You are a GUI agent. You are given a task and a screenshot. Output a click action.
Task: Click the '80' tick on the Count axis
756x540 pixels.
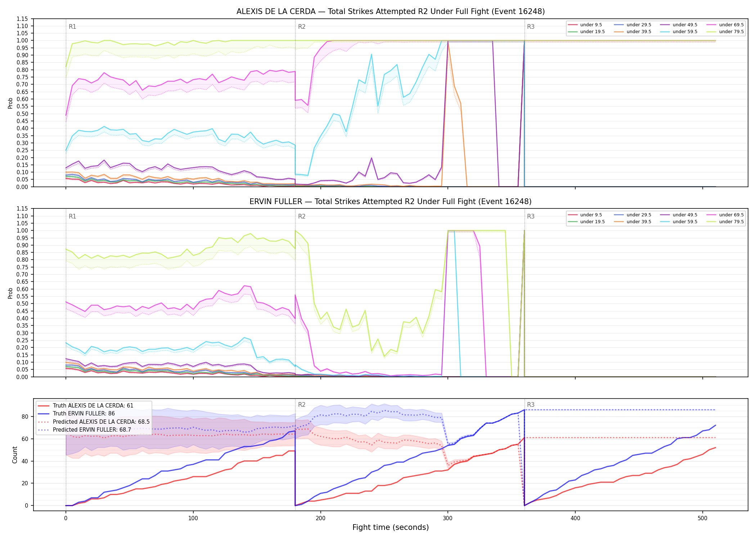pos(24,417)
